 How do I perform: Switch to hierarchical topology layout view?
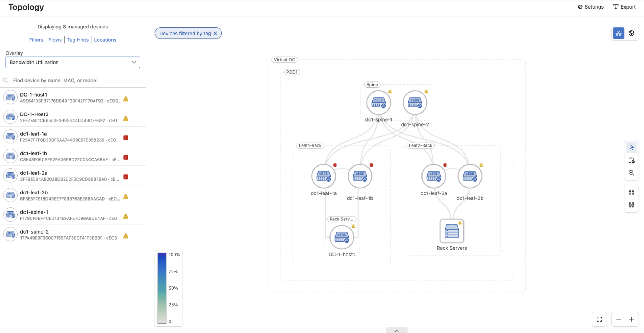tap(618, 33)
